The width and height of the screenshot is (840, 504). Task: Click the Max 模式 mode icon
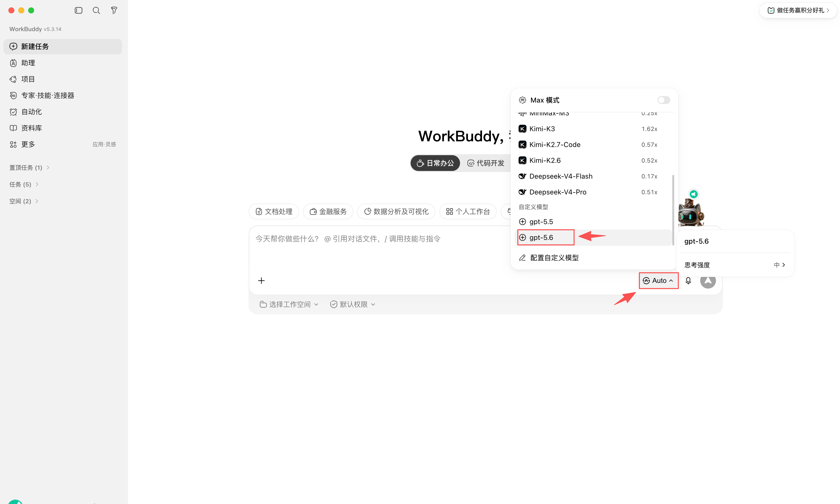click(x=523, y=100)
